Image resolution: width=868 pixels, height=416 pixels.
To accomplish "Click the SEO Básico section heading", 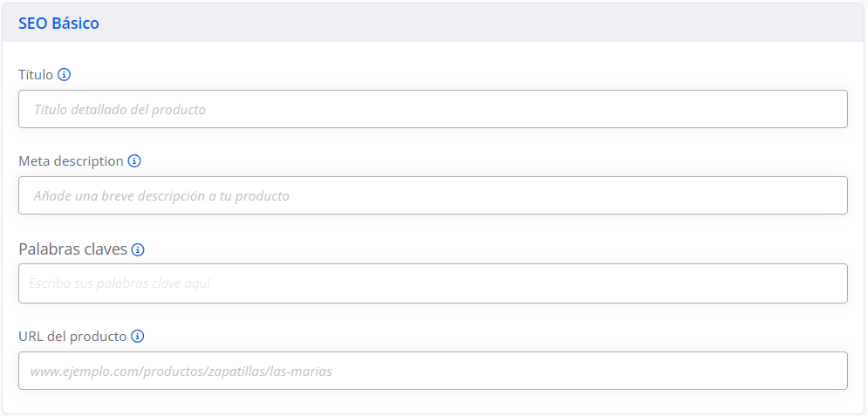I will (58, 24).
